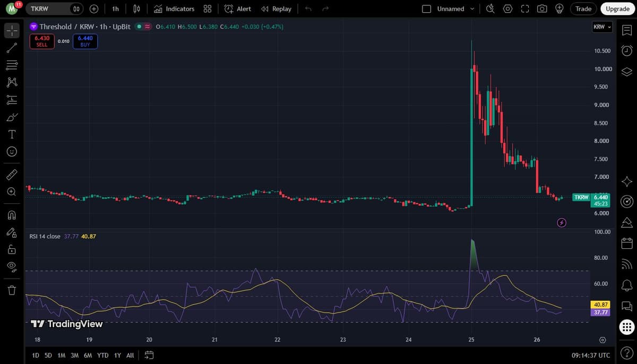
Task: Click the 09:14:37 UTC timezone
Action: (x=591, y=355)
